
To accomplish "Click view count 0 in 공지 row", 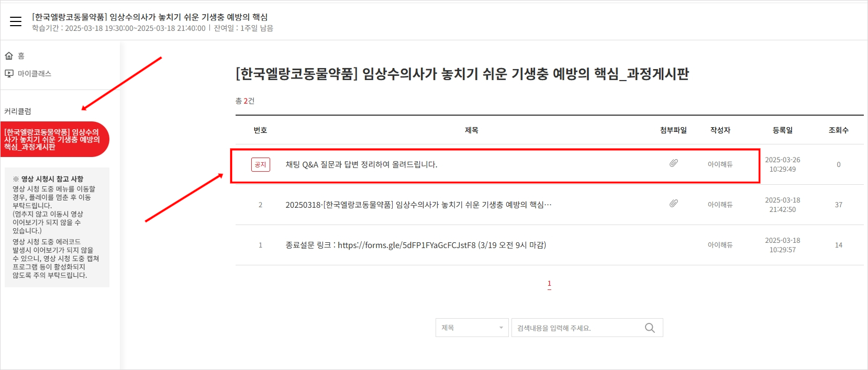I will coord(839,164).
